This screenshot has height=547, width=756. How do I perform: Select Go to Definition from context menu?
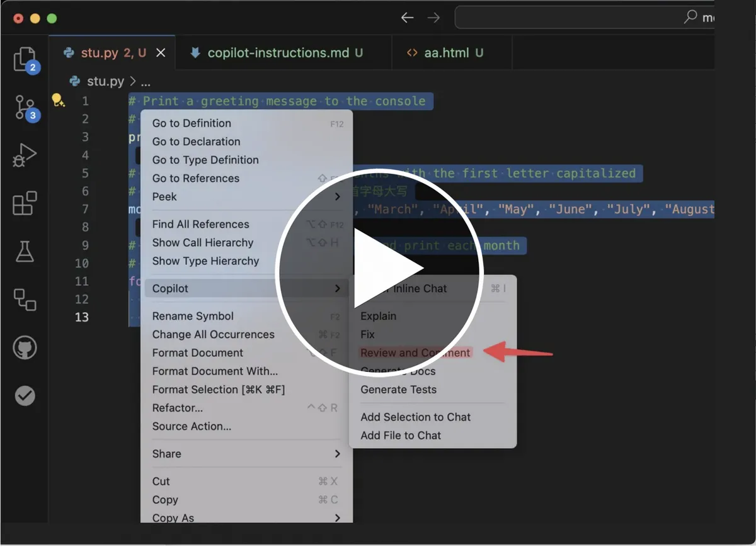tap(192, 123)
